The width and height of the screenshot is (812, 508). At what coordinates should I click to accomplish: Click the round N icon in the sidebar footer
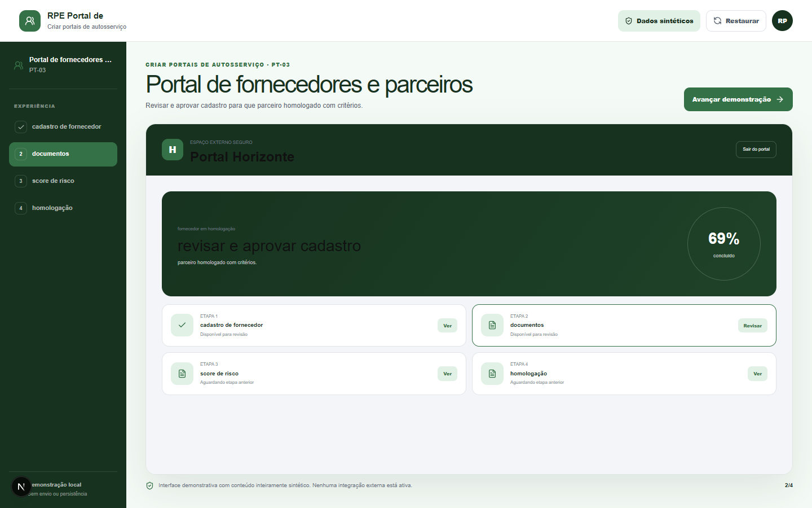click(21, 487)
